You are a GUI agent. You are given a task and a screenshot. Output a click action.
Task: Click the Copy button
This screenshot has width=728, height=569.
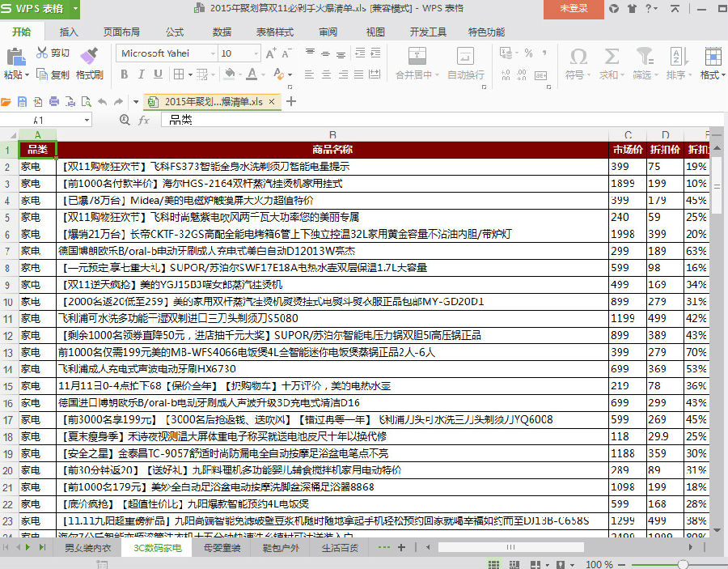tap(53, 74)
